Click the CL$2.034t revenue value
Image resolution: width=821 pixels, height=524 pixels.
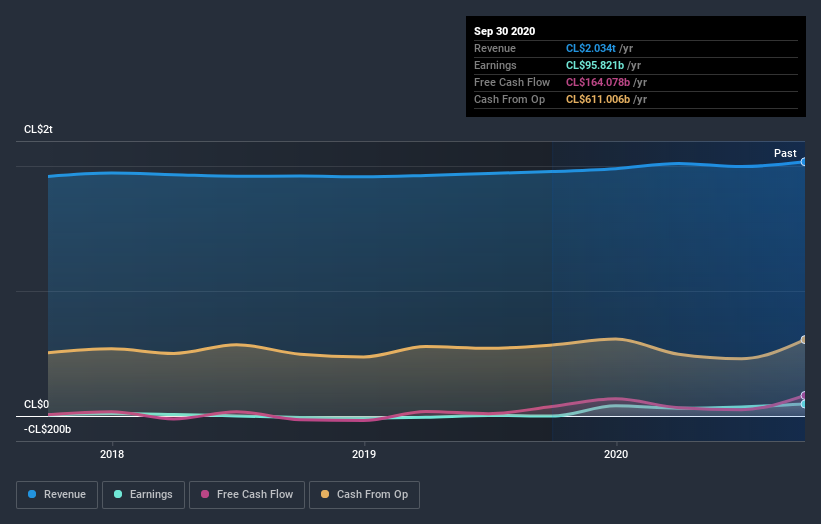point(591,48)
